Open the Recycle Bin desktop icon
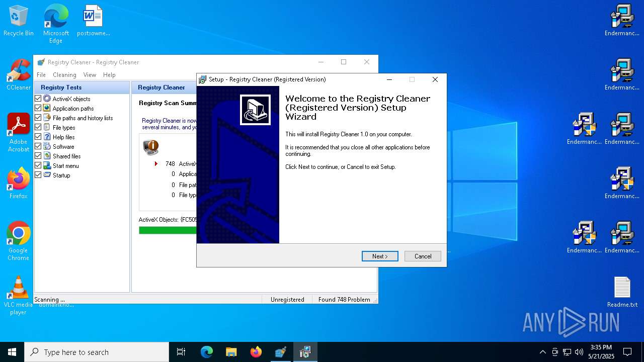644x362 pixels. (x=19, y=21)
